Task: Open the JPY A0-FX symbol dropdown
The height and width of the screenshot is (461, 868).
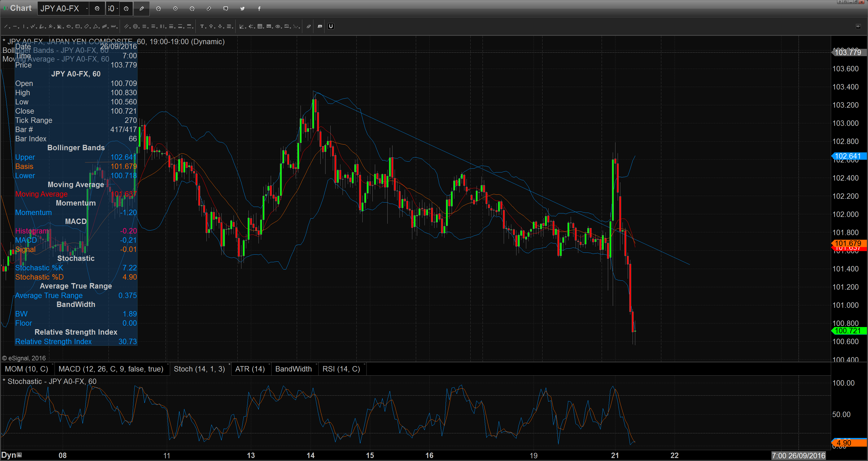Action: 87,9
